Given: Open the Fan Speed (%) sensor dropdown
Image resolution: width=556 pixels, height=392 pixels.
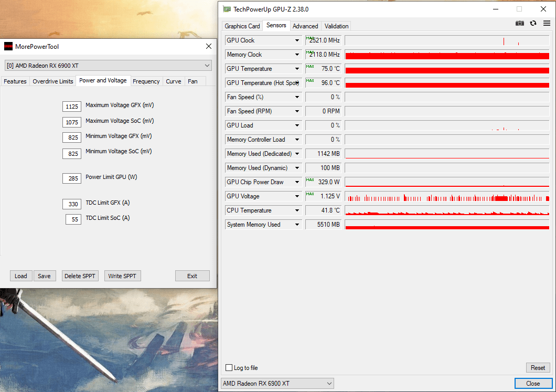Looking at the screenshot, I should pyautogui.click(x=297, y=97).
